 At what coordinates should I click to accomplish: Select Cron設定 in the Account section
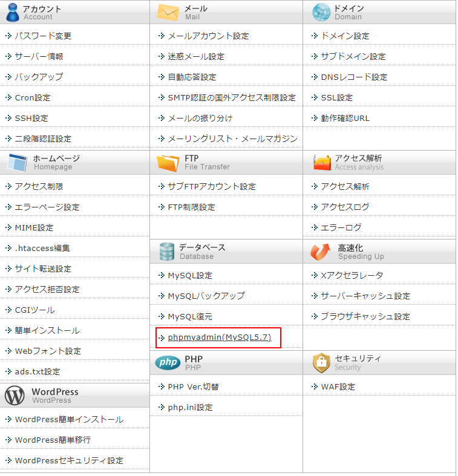click(33, 98)
